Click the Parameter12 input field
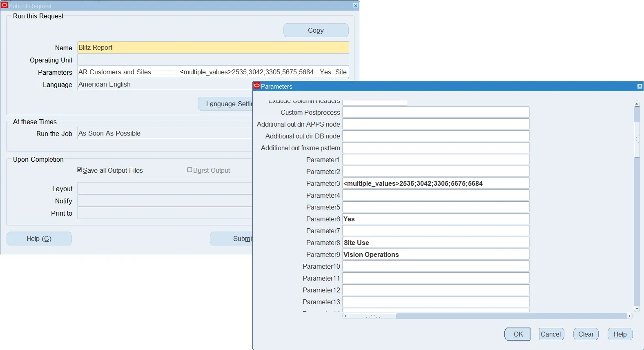The width and height of the screenshot is (644, 350). [x=436, y=290]
